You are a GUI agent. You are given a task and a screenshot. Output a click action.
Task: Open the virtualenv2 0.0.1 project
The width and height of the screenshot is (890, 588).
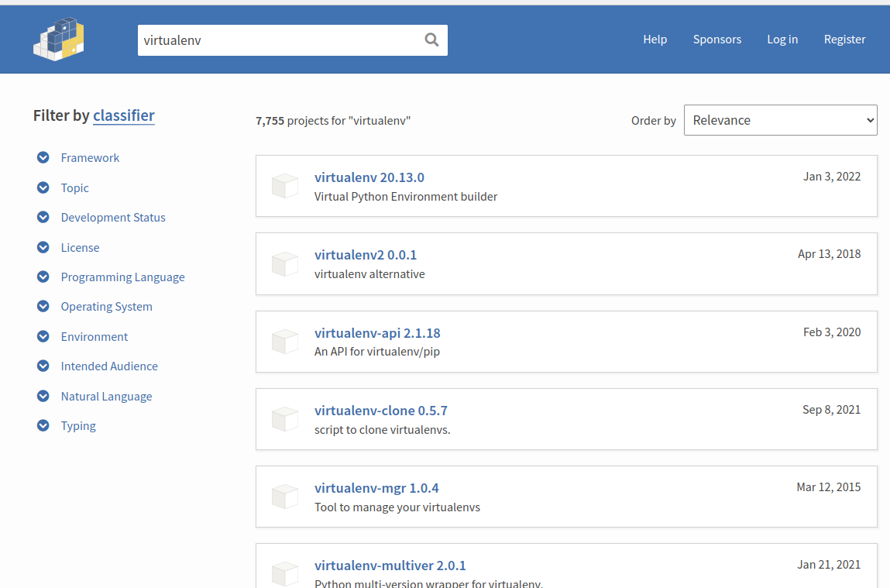pyautogui.click(x=365, y=255)
